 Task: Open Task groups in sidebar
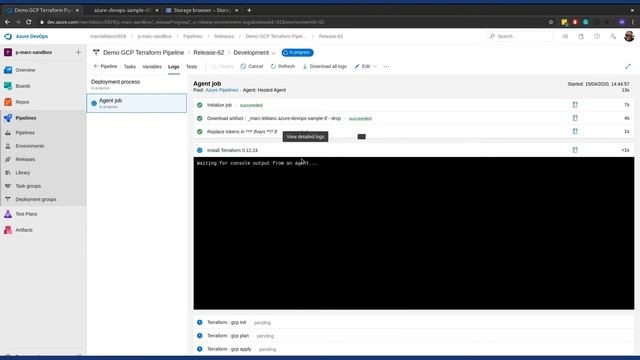[x=28, y=186]
